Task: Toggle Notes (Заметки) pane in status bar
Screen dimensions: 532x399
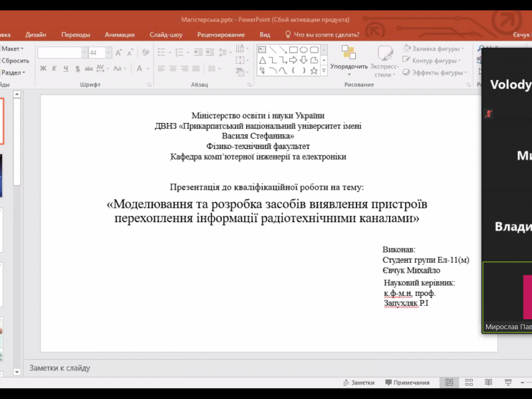Action: click(x=358, y=382)
